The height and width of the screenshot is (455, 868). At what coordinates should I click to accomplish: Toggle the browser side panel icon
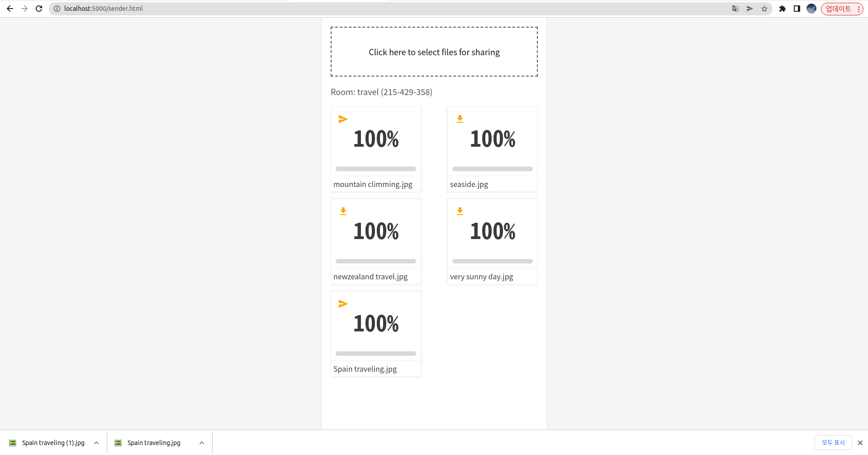pos(797,9)
